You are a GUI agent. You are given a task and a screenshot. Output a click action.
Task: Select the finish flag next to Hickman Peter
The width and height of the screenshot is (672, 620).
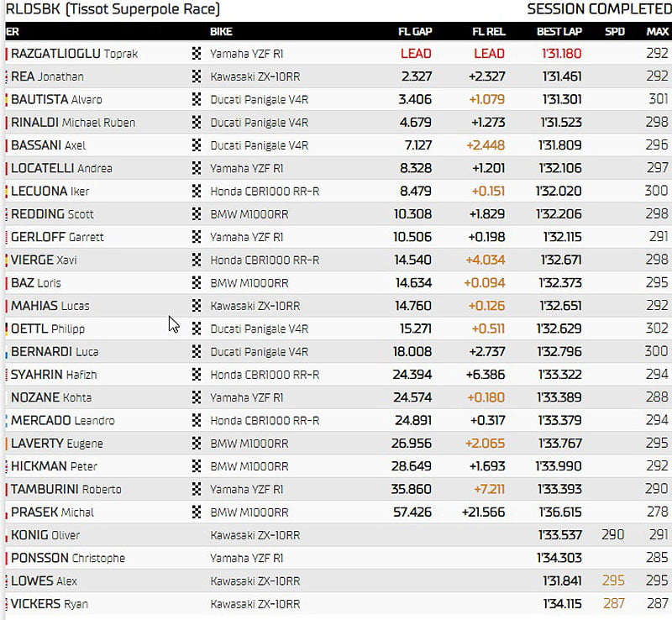(197, 466)
